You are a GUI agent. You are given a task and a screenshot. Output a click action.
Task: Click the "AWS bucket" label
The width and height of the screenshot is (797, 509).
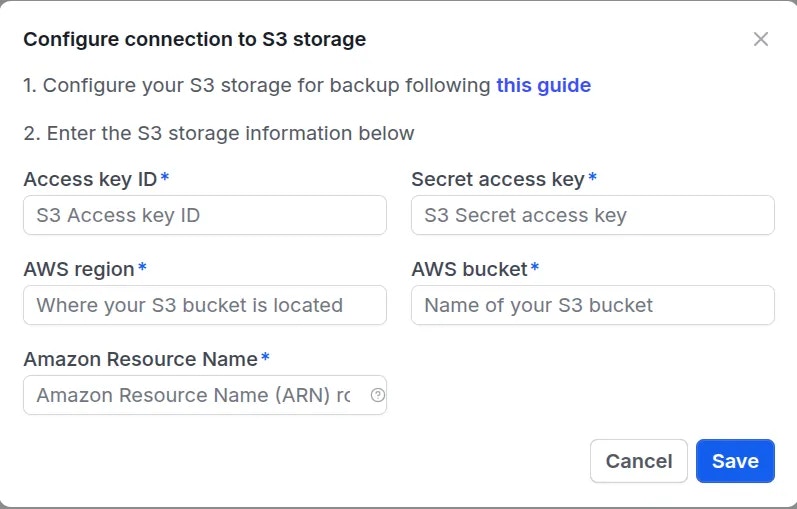pyautogui.click(x=469, y=269)
